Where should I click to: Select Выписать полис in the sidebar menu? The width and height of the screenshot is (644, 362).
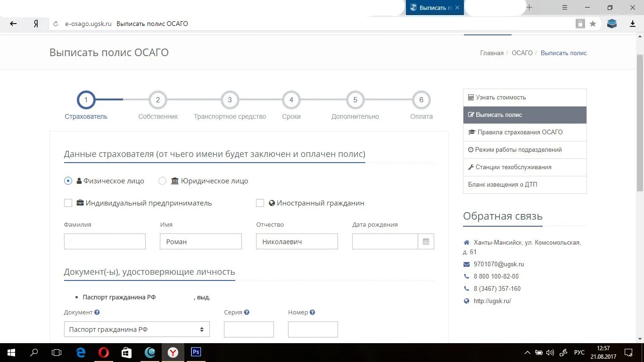525,115
